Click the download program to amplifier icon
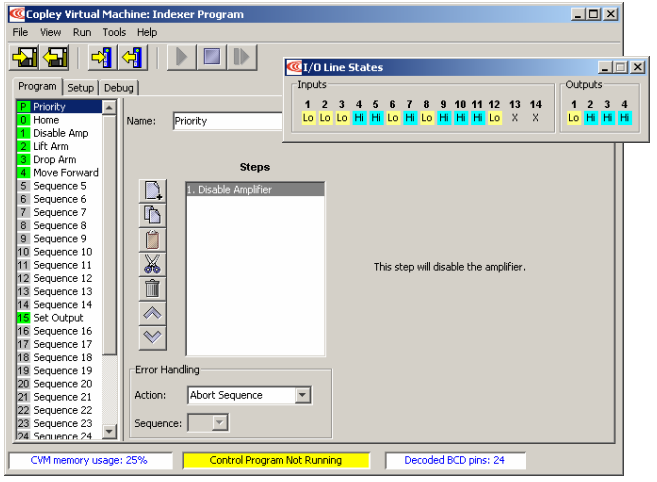Image resolution: width=657 pixels, height=482 pixels. (x=102, y=57)
